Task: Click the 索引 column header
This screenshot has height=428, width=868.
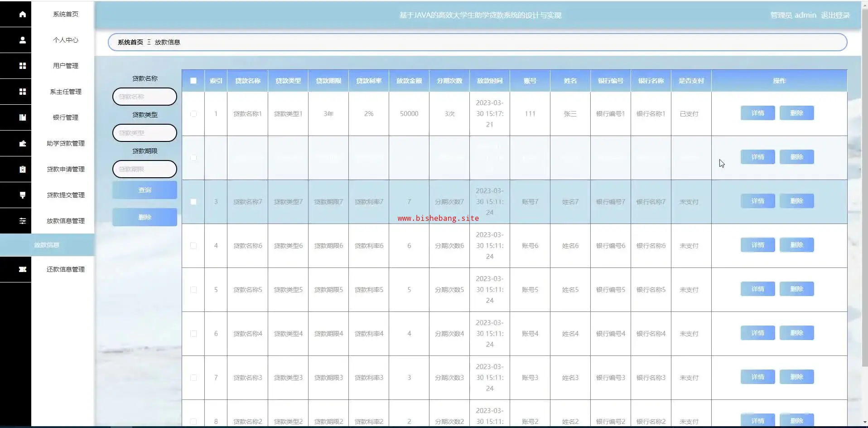Action: tap(216, 81)
